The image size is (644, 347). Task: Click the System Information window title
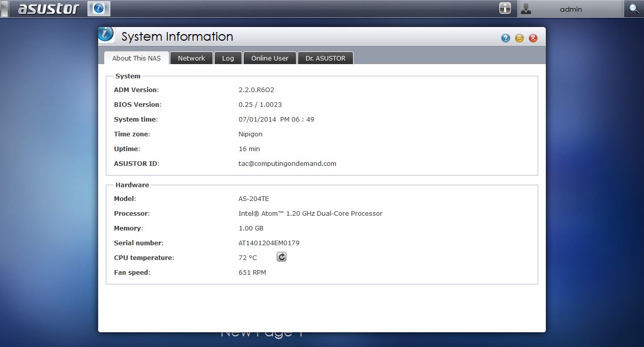pyautogui.click(x=177, y=37)
